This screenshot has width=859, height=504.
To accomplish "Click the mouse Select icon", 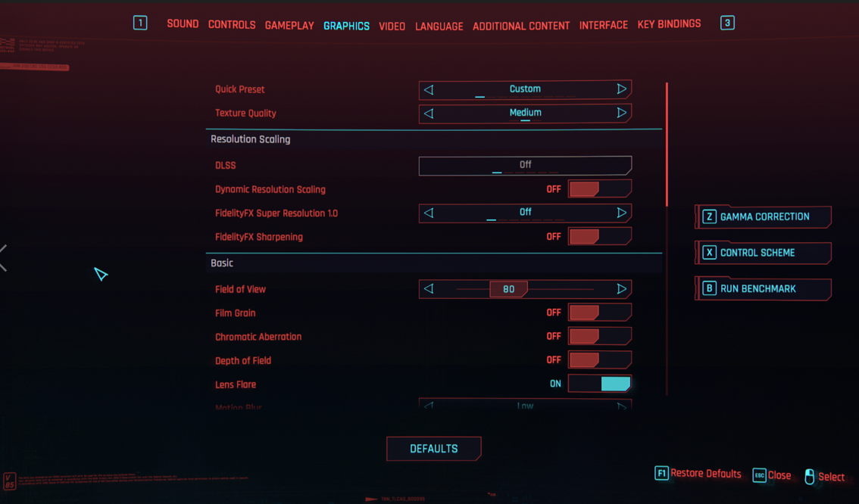I will (809, 477).
